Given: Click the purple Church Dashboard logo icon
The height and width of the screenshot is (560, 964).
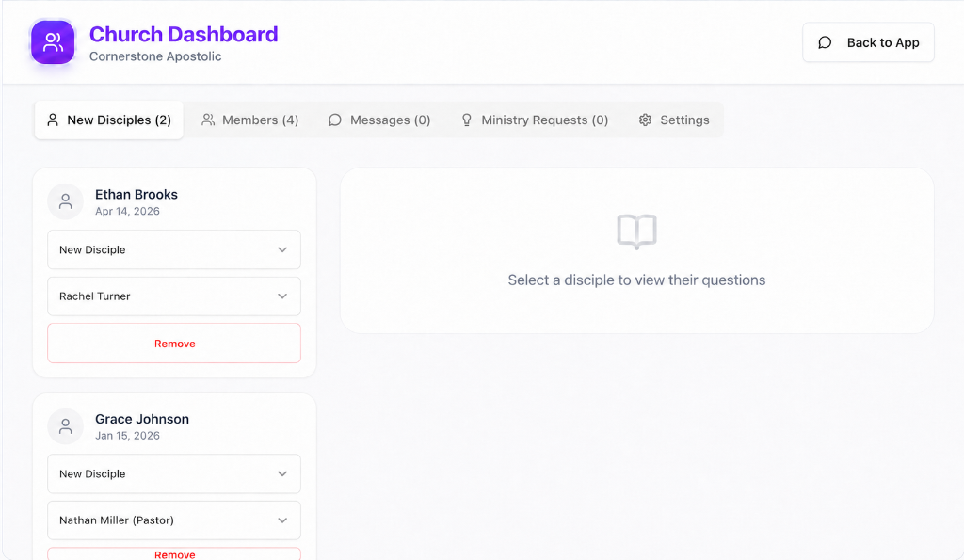Looking at the screenshot, I should pos(53,42).
